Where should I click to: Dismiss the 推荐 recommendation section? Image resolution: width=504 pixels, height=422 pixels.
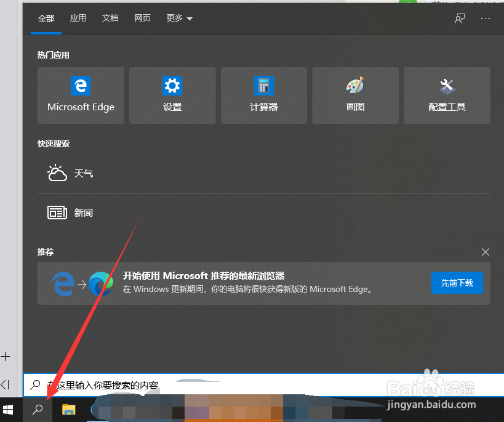(486, 252)
